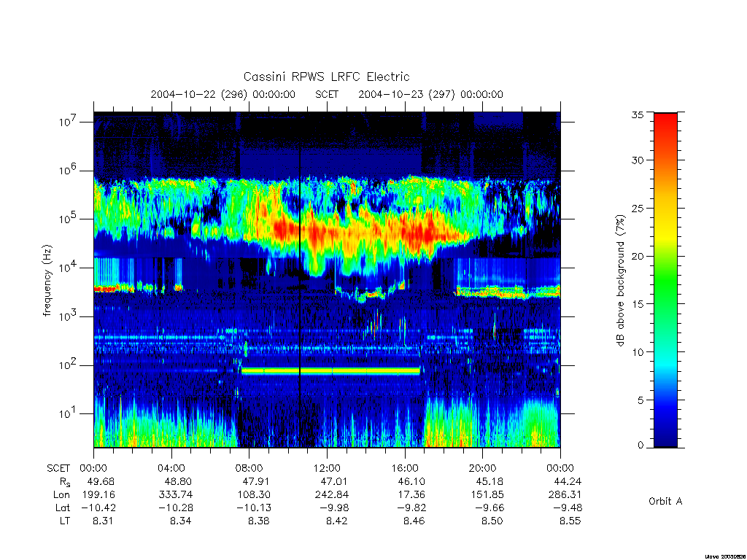The height and width of the screenshot is (560, 747).
Task: Click the 08:00 time axis label
Action: pos(249,468)
